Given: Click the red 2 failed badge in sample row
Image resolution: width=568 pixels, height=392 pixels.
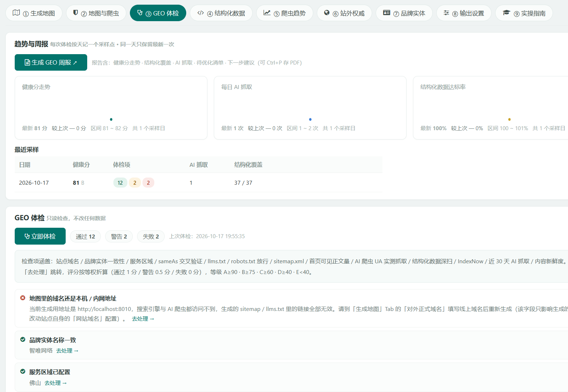Looking at the screenshot, I should [x=148, y=183].
